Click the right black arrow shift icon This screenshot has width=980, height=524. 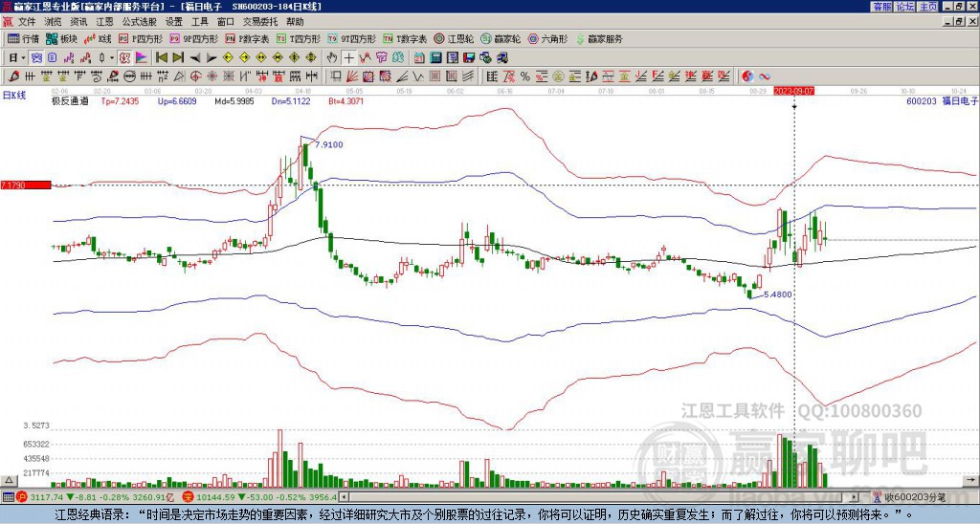coord(212,58)
